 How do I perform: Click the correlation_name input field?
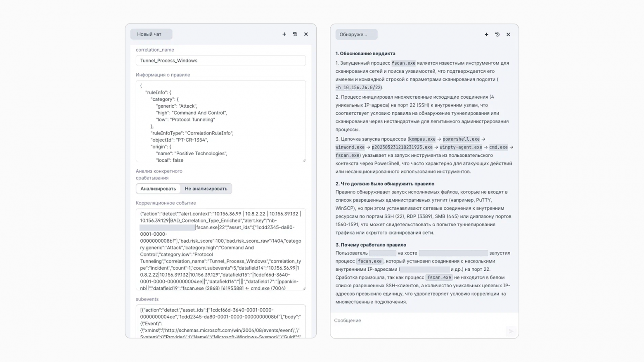click(x=221, y=61)
